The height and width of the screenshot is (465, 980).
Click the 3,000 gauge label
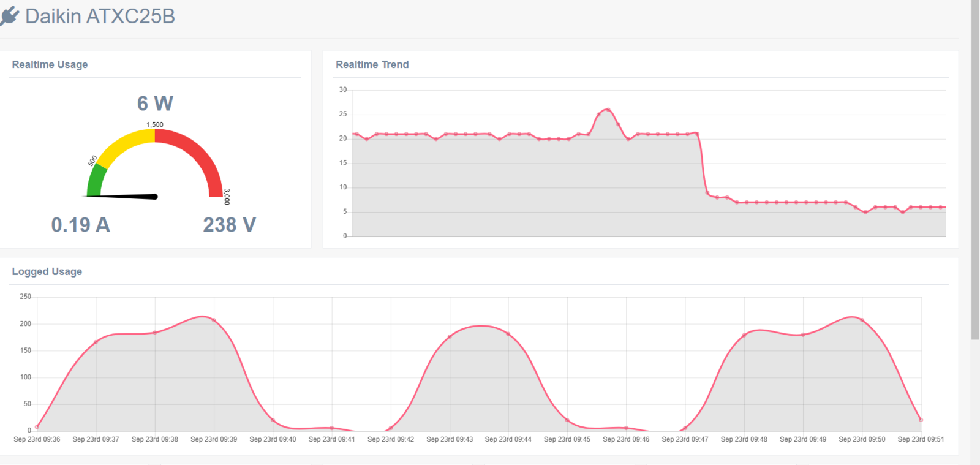[227, 197]
